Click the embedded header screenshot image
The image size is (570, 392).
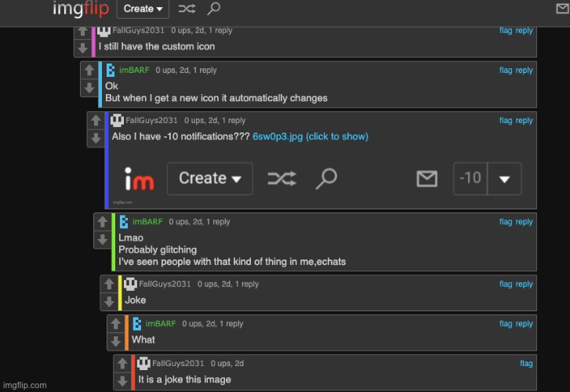(x=321, y=179)
